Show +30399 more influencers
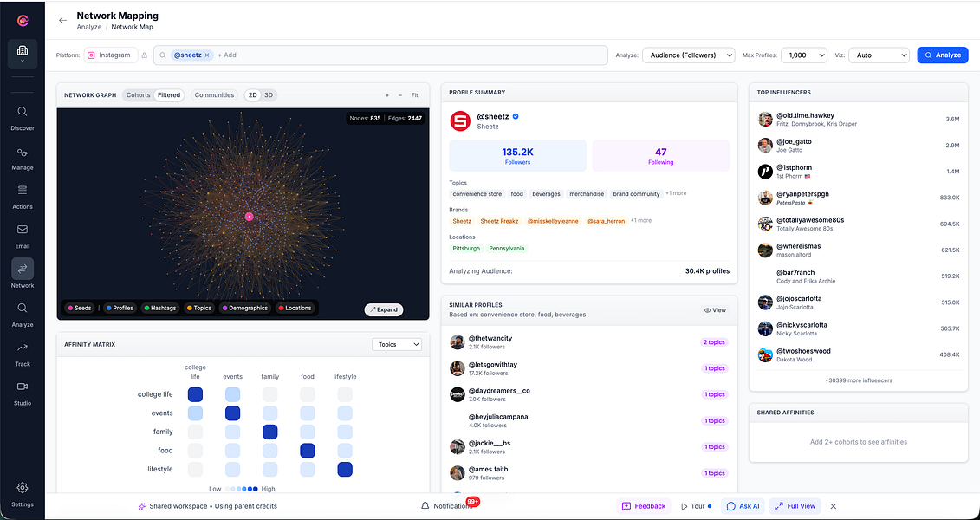980x520 pixels. click(x=858, y=380)
